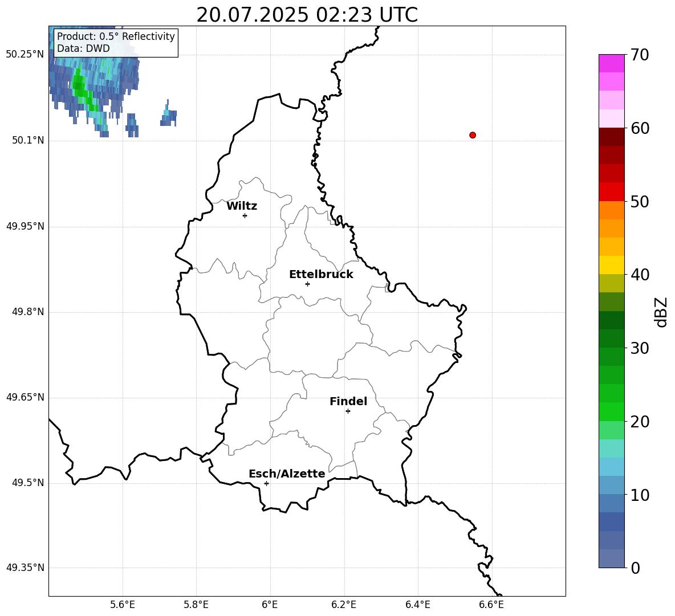Click the 6.2°E longitude label

click(344, 605)
